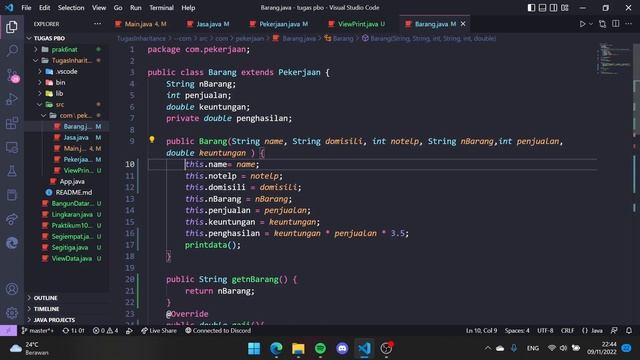Open the Accounts menu icon
The image size is (640, 360).
(12, 289)
